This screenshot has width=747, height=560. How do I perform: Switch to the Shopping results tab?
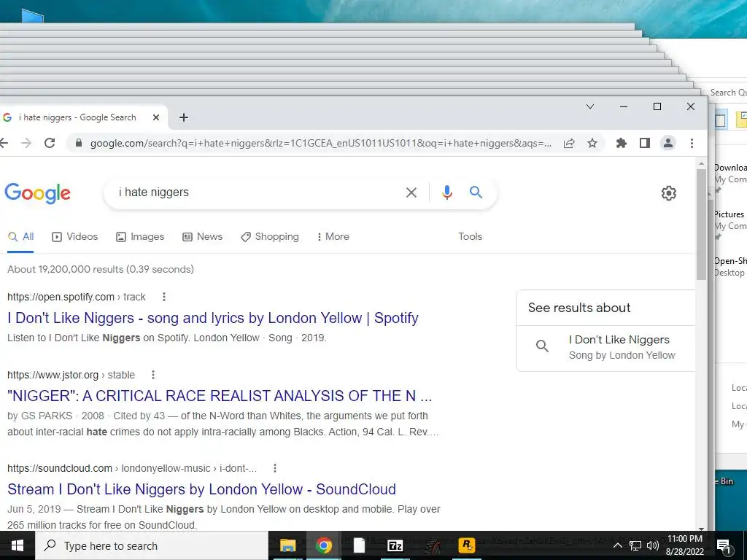click(270, 237)
